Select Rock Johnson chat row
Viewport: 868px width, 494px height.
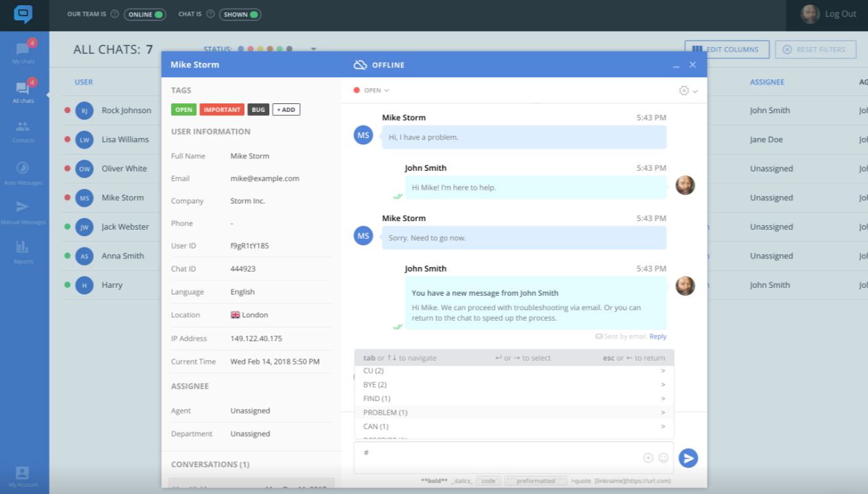click(x=111, y=111)
